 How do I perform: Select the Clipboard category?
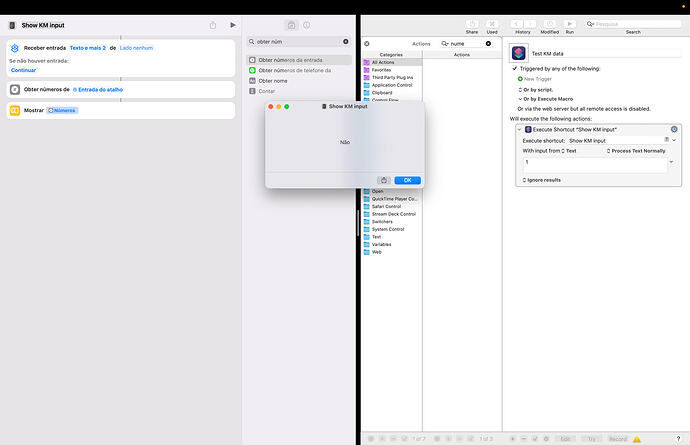(391, 92)
